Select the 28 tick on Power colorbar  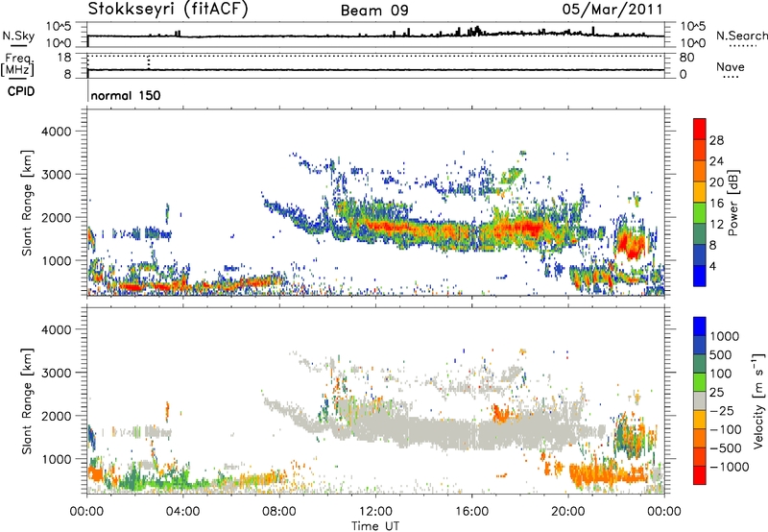coord(716,140)
